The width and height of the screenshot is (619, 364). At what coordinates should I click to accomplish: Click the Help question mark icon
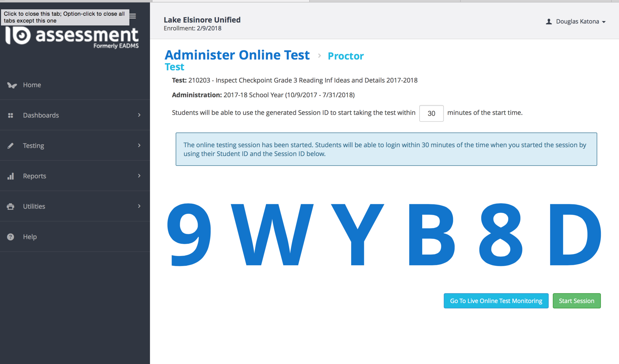pos(11,237)
